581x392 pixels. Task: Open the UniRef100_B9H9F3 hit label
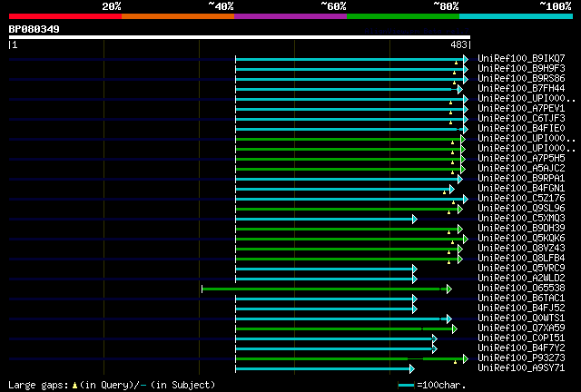[x=521, y=69]
